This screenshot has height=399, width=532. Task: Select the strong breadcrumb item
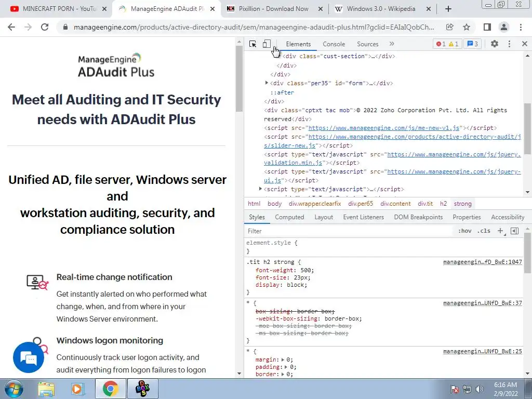[x=463, y=204]
